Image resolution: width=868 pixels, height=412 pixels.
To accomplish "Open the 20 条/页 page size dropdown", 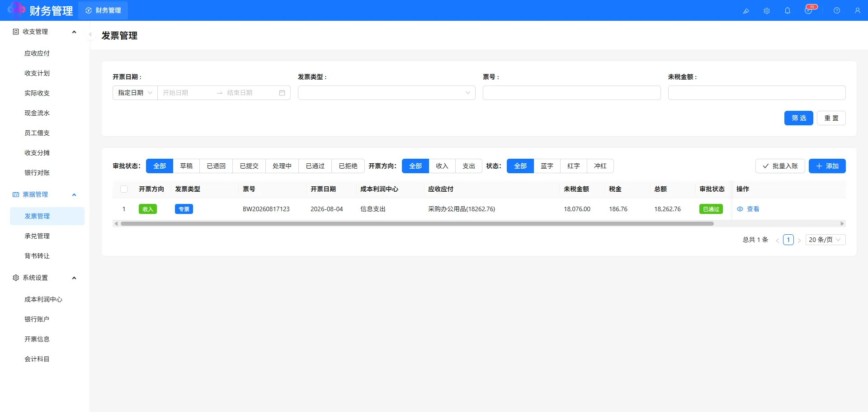I will pos(826,240).
